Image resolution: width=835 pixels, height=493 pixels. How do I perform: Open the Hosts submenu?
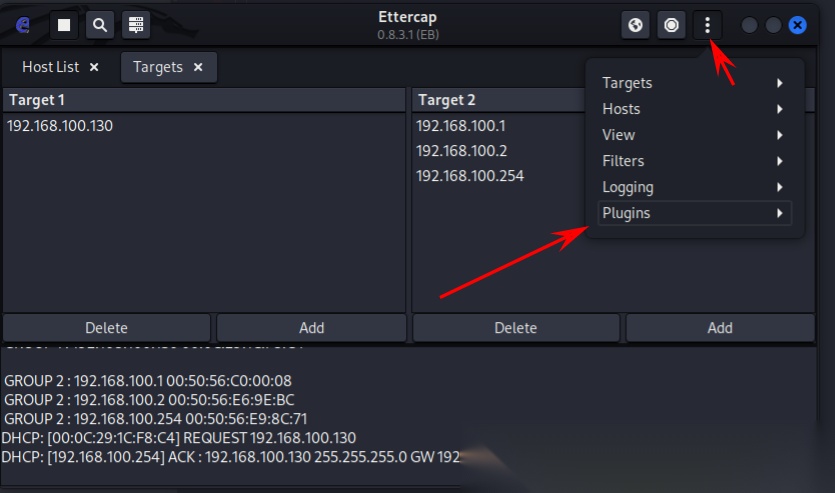(x=694, y=109)
